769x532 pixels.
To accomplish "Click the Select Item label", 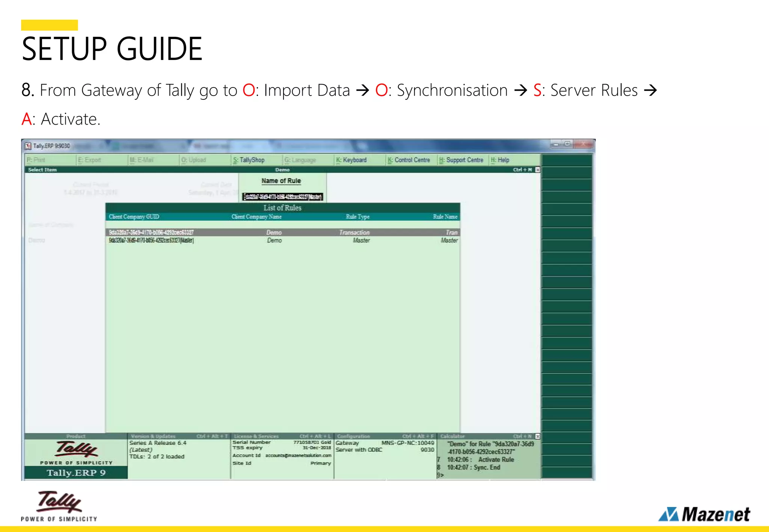I will coord(42,170).
